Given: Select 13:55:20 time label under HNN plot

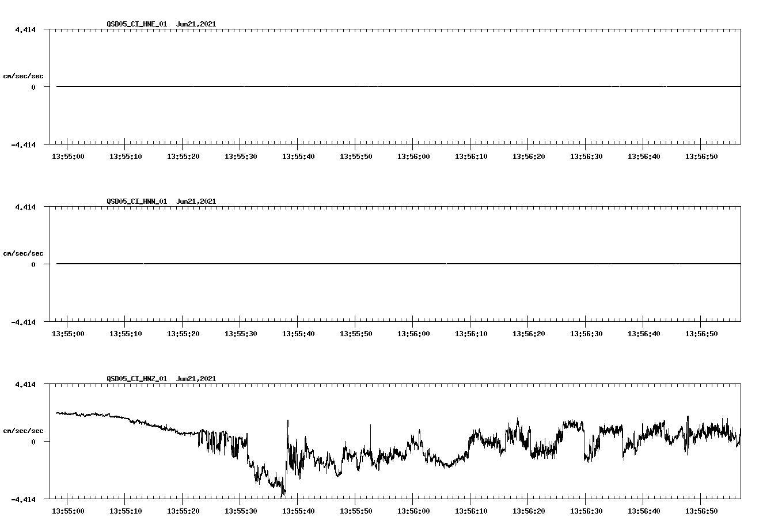Looking at the screenshot, I should coord(183,334).
